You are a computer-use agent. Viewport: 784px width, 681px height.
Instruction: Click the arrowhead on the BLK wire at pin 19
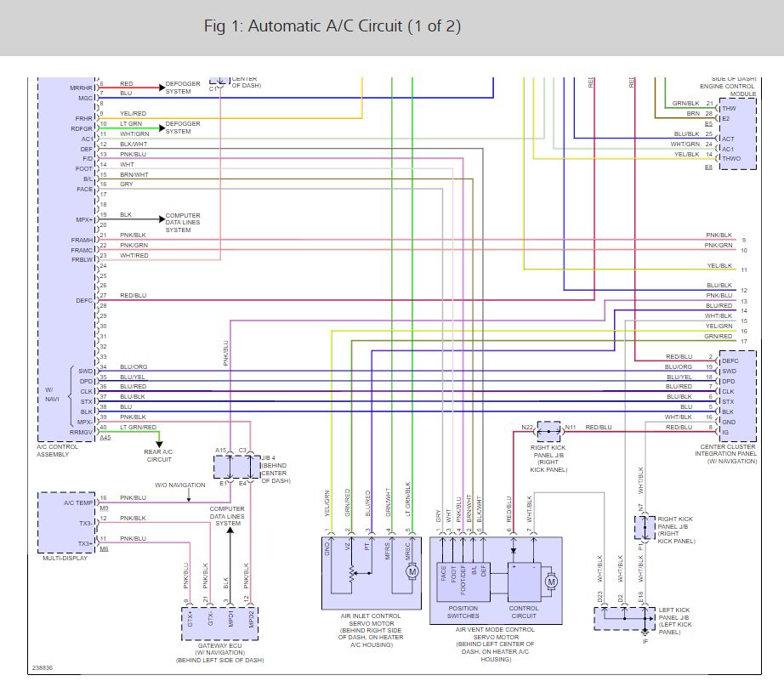coord(162,219)
